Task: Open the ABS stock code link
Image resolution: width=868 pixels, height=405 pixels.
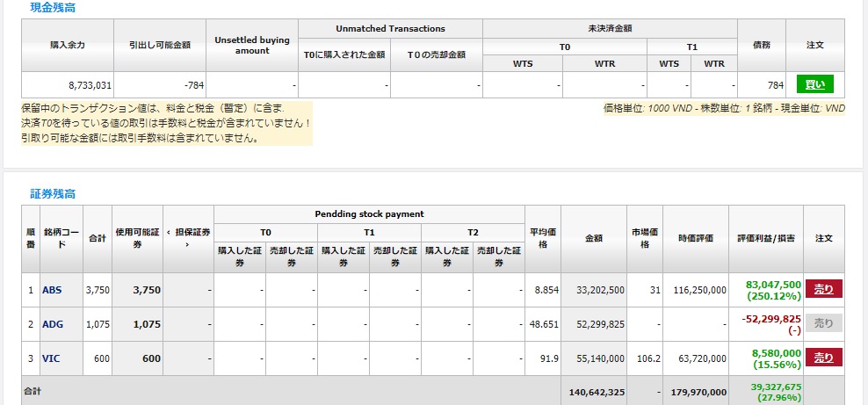Action: point(52,290)
